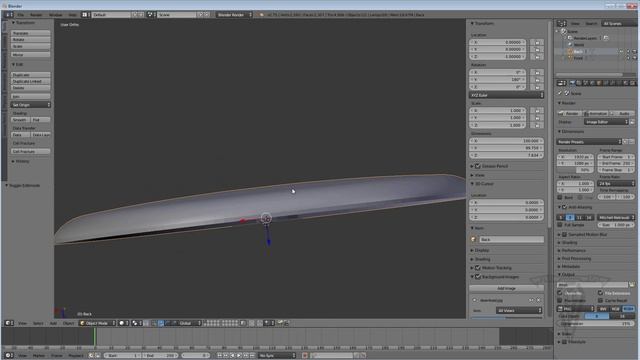Open the Render menu in top bar
The height and width of the screenshot is (360, 640).
(36, 15)
